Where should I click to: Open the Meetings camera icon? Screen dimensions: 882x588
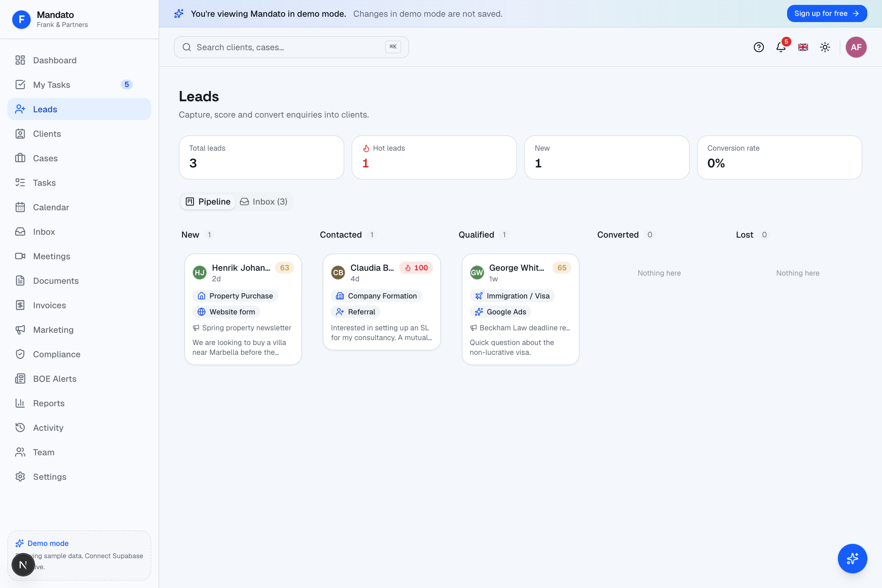[x=20, y=256]
